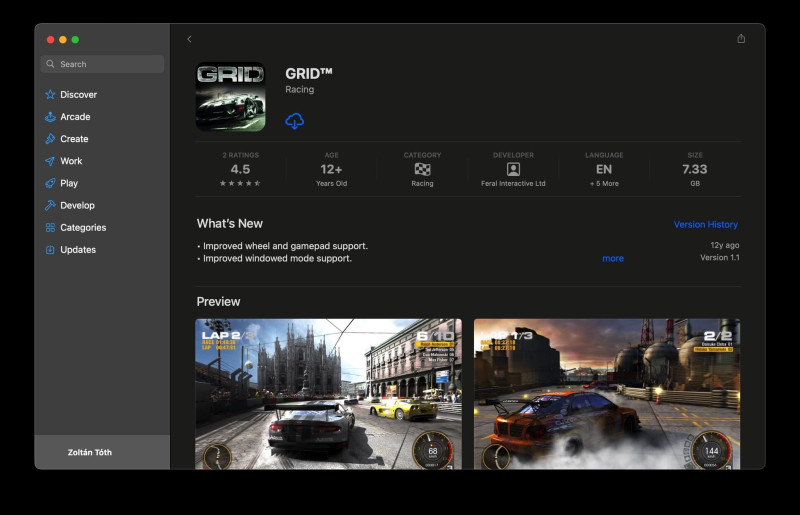The height and width of the screenshot is (515, 800).
Task: Click the 12y ago text
Action: pos(724,246)
